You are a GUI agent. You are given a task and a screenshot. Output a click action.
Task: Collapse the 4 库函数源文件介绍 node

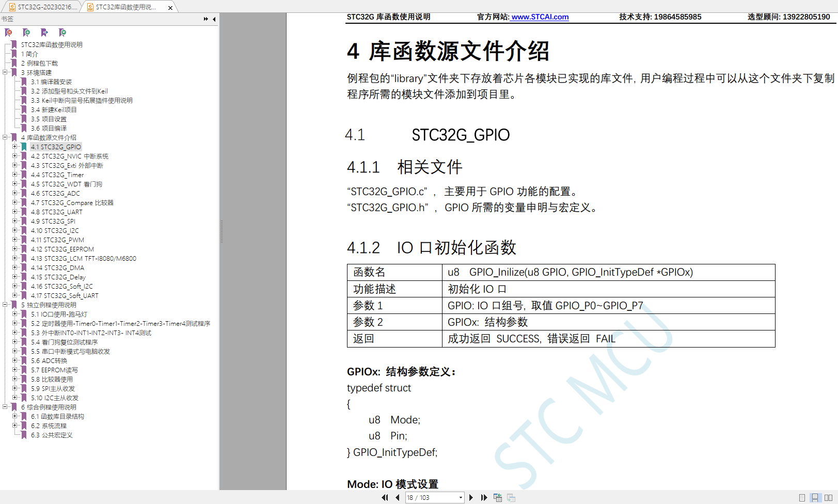pyautogui.click(x=5, y=137)
